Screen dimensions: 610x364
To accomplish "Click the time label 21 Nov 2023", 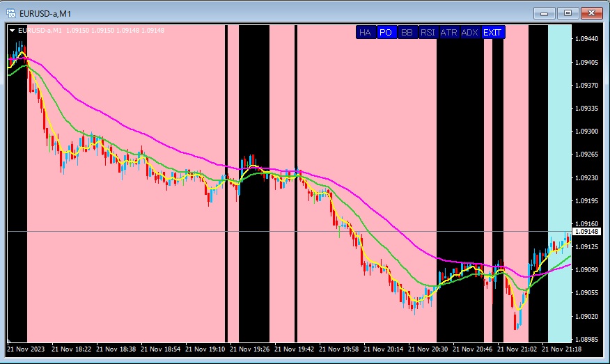I will tap(26, 349).
